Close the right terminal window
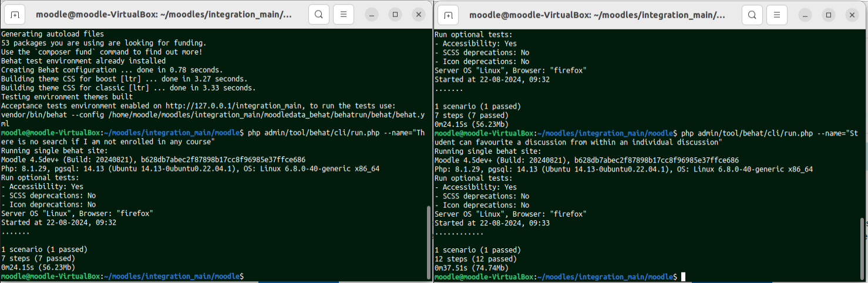The height and width of the screenshot is (283, 868). coord(852,15)
